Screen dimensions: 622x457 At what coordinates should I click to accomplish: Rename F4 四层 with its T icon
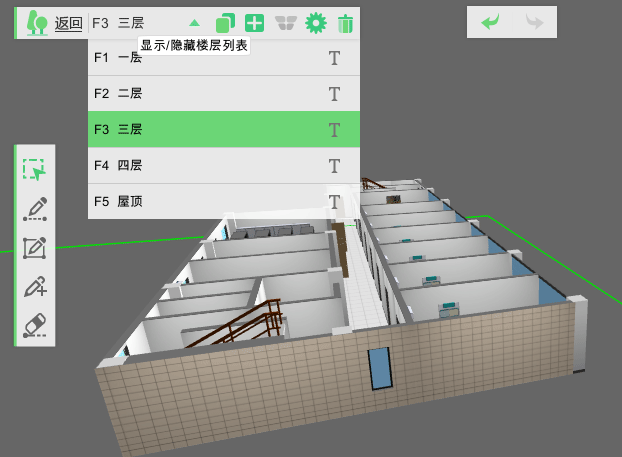point(334,166)
